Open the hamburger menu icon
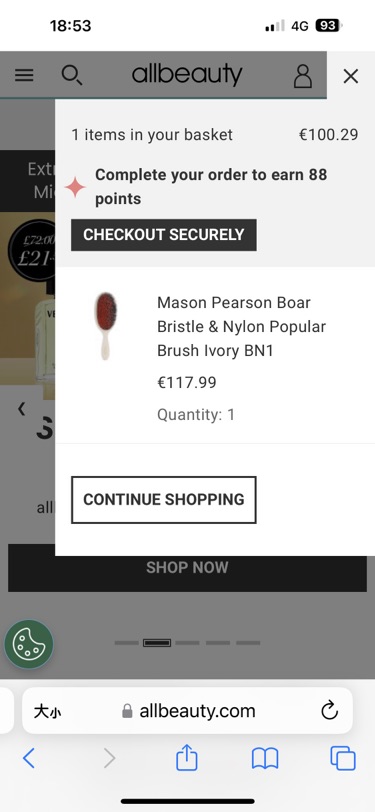The height and width of the screenshot is (812, 375). click(24, 76)
